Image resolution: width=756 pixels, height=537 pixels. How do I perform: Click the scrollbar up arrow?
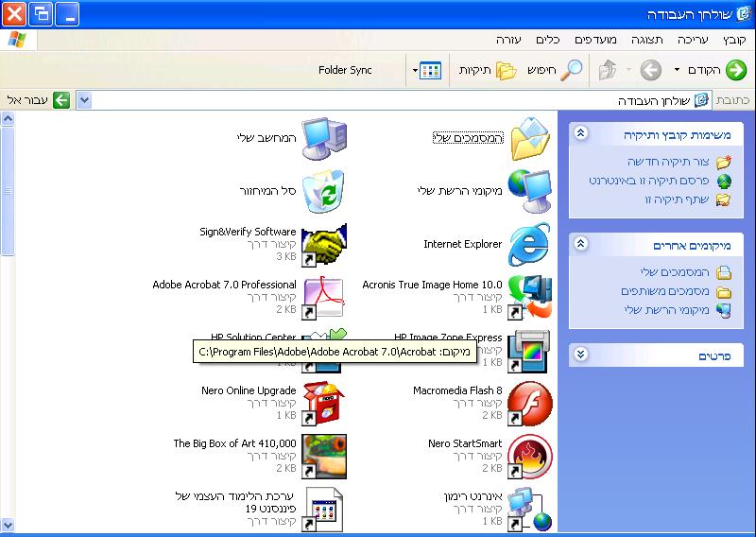[8, 119]
